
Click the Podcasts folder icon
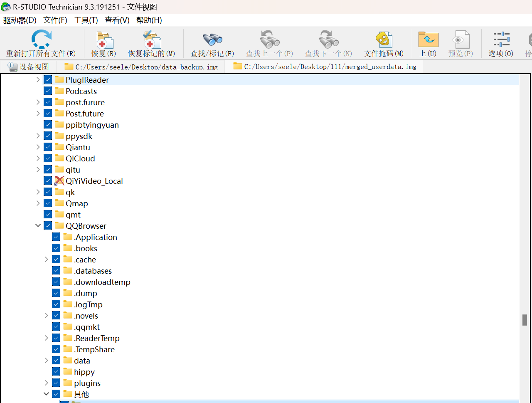59,91
